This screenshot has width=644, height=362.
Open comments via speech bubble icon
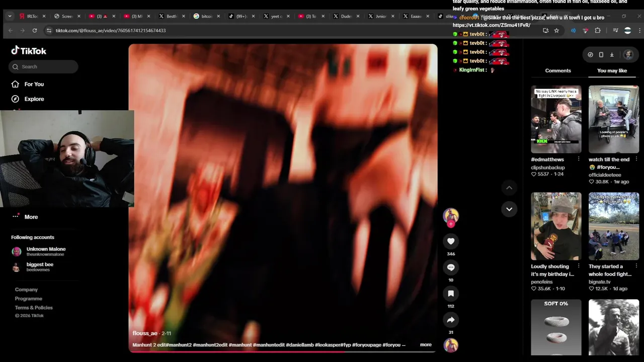[x=451, y=267]
